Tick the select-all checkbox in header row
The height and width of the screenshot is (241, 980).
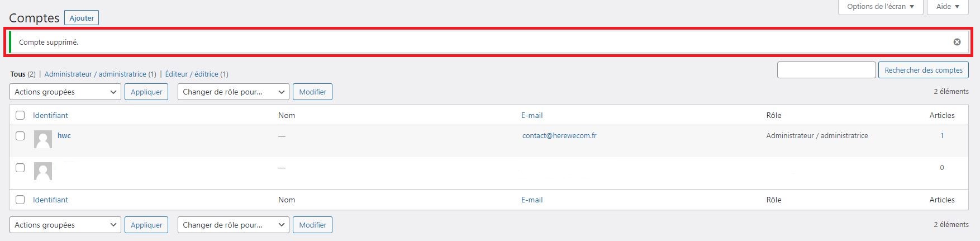[20, 115]
